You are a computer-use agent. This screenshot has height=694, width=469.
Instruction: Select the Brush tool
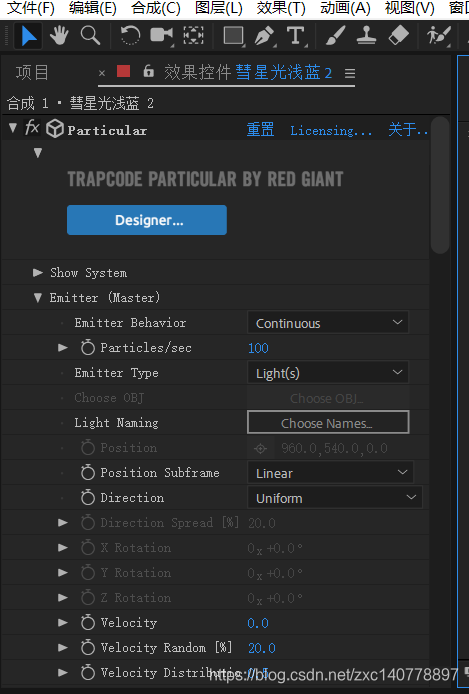pyautogui.click(x=336, y=35)
